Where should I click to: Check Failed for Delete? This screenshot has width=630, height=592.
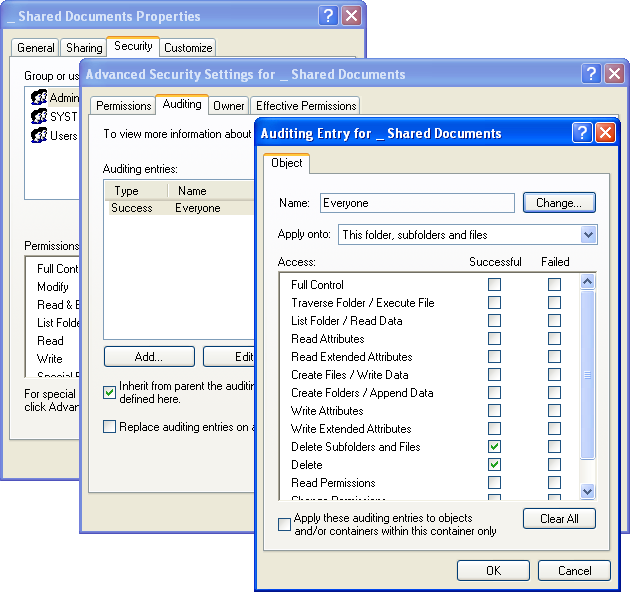[x=554, y=465]
